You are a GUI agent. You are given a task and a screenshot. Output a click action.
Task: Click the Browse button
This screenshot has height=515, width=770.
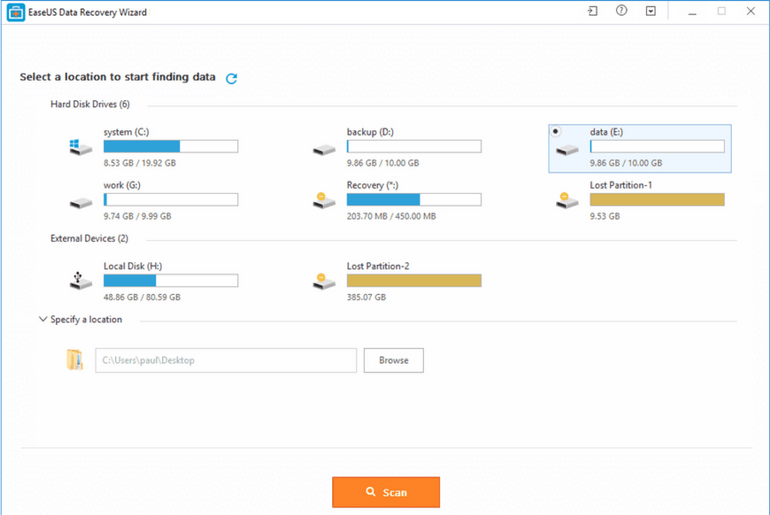[x=393, y=360]
